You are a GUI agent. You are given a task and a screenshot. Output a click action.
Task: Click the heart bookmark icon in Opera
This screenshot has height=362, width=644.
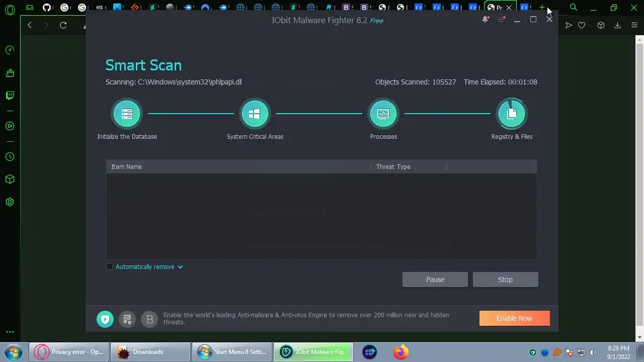coord(582,25)
